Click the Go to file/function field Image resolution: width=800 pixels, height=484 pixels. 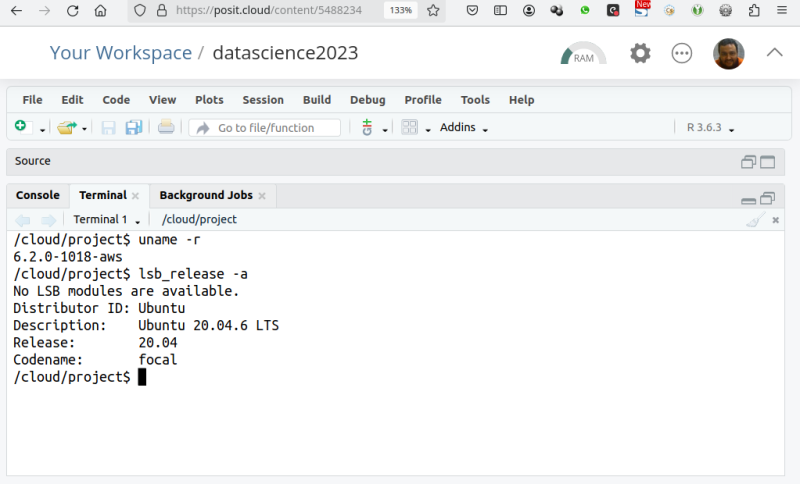(265, 128)
